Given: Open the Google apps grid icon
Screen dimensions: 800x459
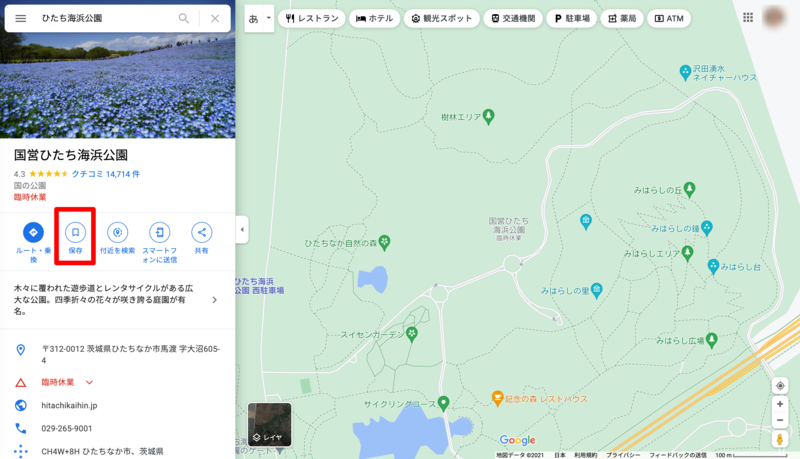Looking at the screenshot, I should (748, 17).
